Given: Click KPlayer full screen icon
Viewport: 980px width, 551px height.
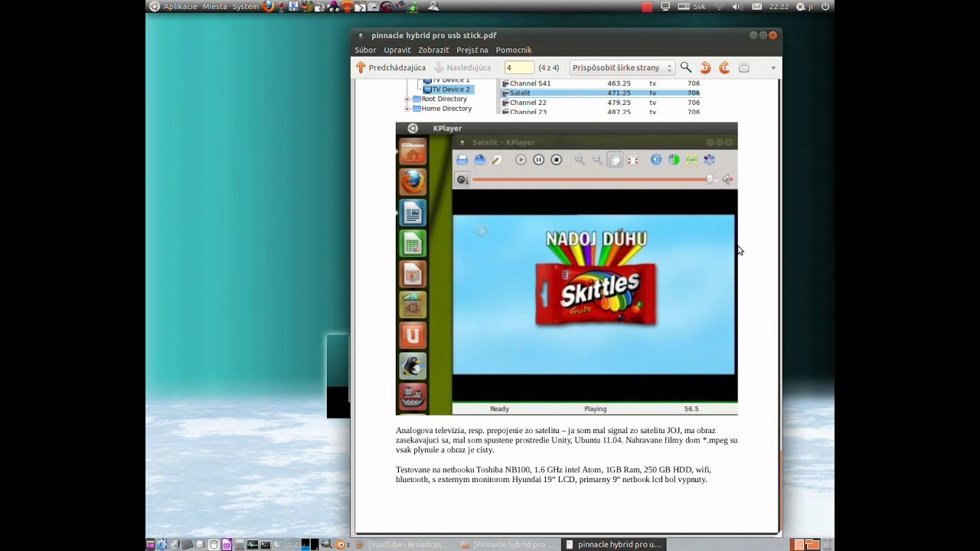Looking at the screenshot, I should (633, 159).
